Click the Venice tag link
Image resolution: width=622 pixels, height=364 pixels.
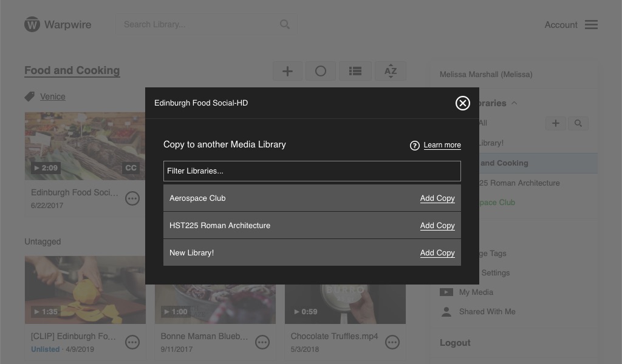click(x=53, y=96)
